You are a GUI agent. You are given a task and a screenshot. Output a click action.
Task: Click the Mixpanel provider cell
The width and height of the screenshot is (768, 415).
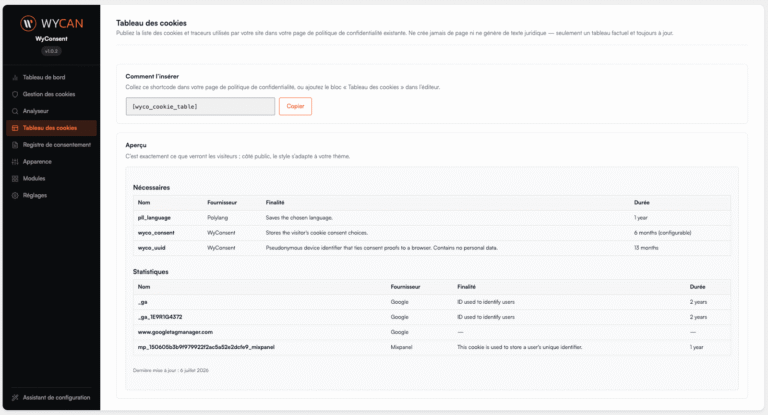coord(402,347)
